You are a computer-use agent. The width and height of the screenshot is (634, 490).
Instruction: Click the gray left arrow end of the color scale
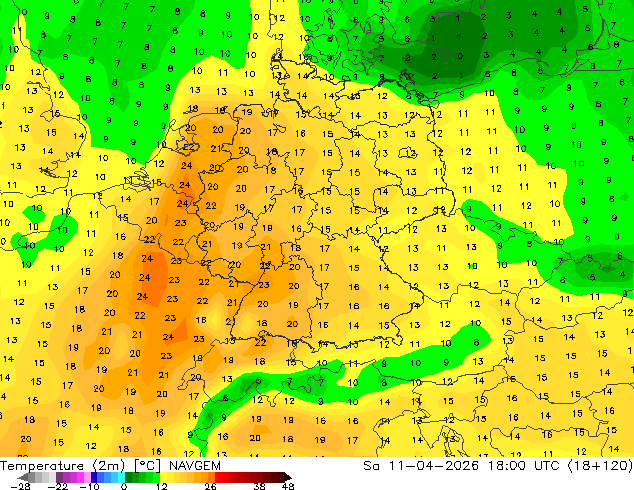pyautogui.click(x=23, y=477)
